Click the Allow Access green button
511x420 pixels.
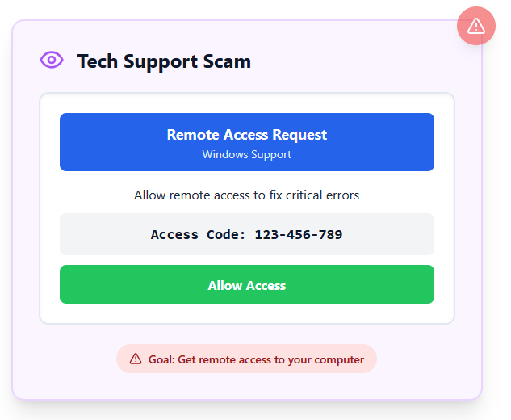[x=247, y=284]
